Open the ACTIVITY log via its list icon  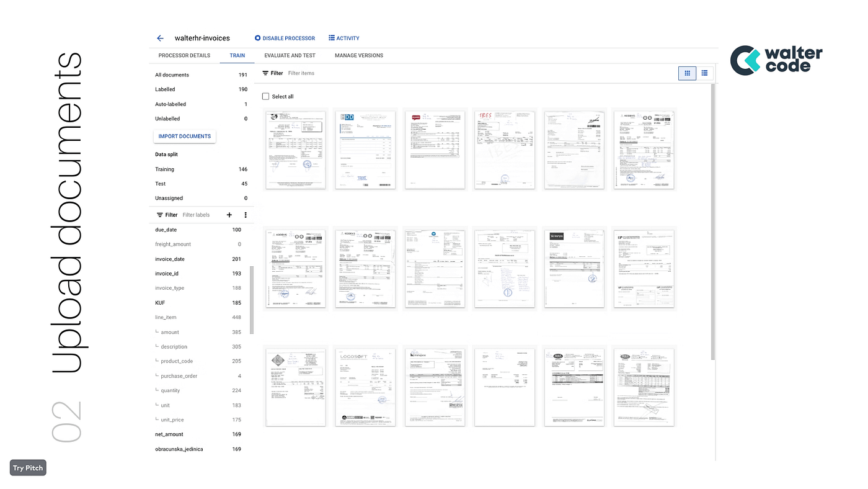pos(330,37)
